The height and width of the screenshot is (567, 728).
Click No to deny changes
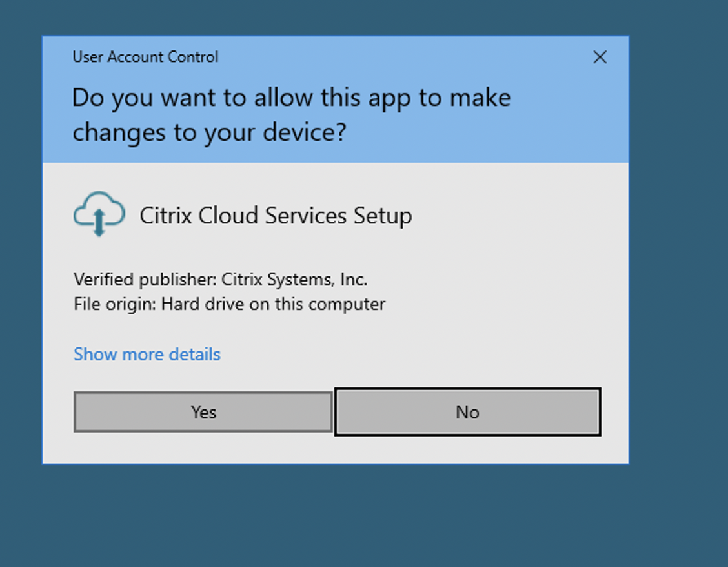(x=467, y=412)
